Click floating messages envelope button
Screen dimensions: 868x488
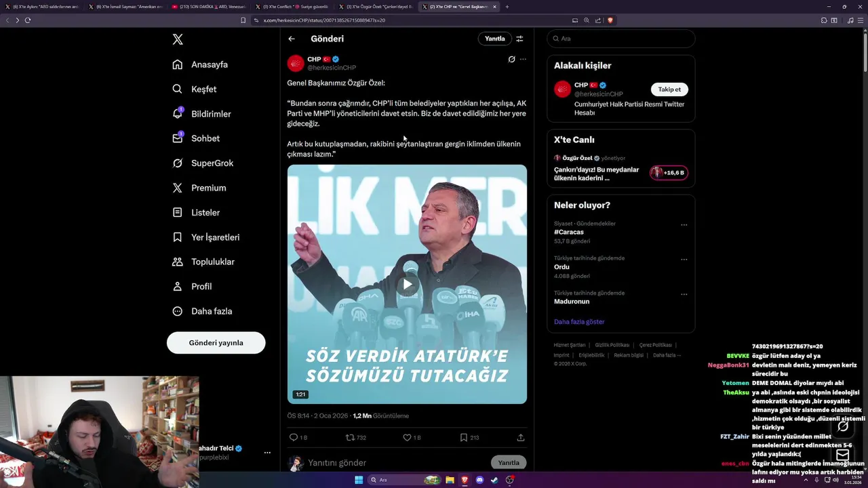[843, 455]
